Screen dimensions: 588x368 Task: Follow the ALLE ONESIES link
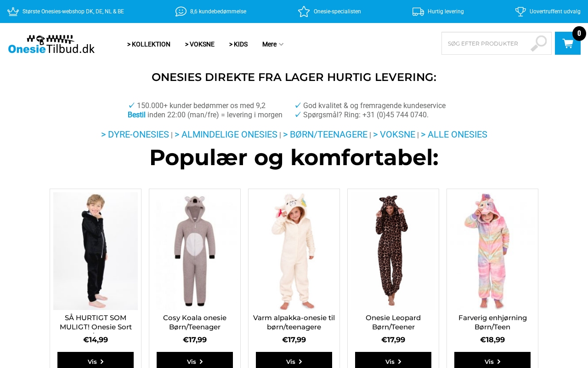454,134
